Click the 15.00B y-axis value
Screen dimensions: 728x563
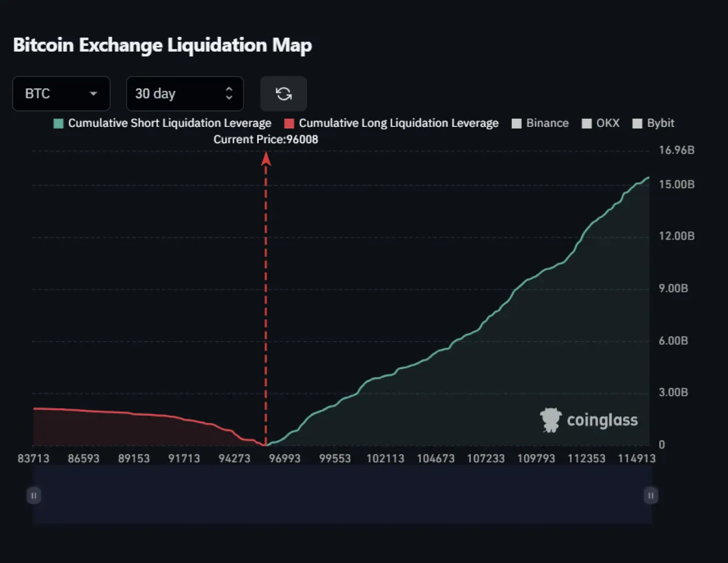677,184
